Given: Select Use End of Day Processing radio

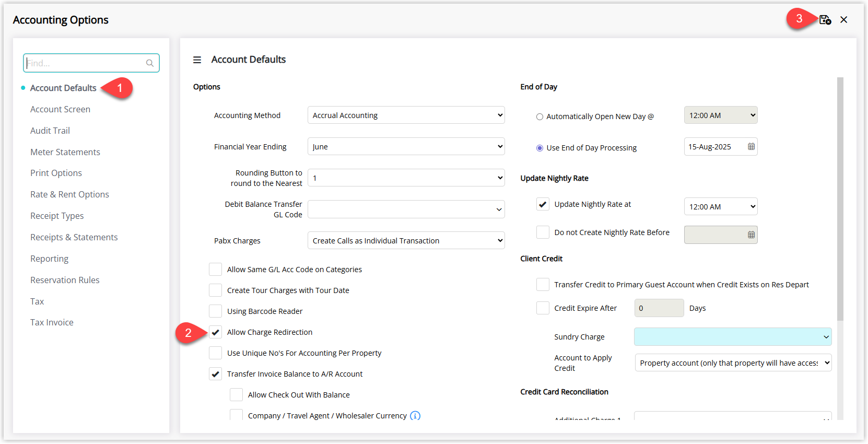Looking at the screenshot, I should pos(539,148).
